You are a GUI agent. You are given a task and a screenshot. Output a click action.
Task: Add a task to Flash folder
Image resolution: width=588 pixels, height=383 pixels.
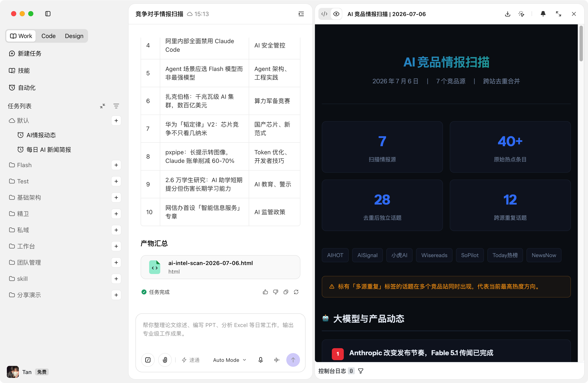coord(116,165)
